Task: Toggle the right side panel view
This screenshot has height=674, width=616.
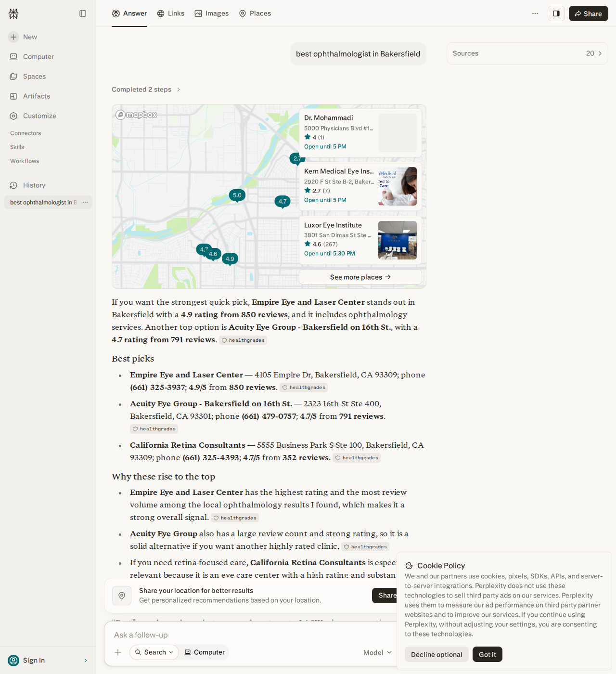Action: 556,13
